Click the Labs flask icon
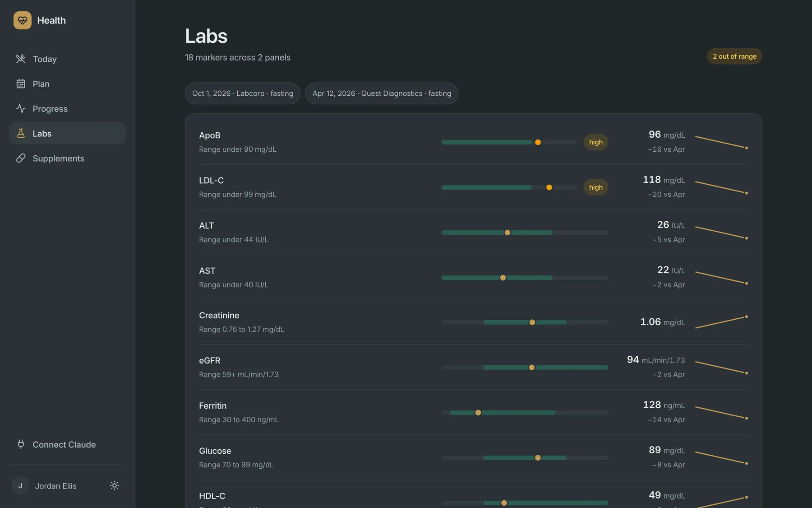This screenshot has width=812, height=508. tap(21, 133)
